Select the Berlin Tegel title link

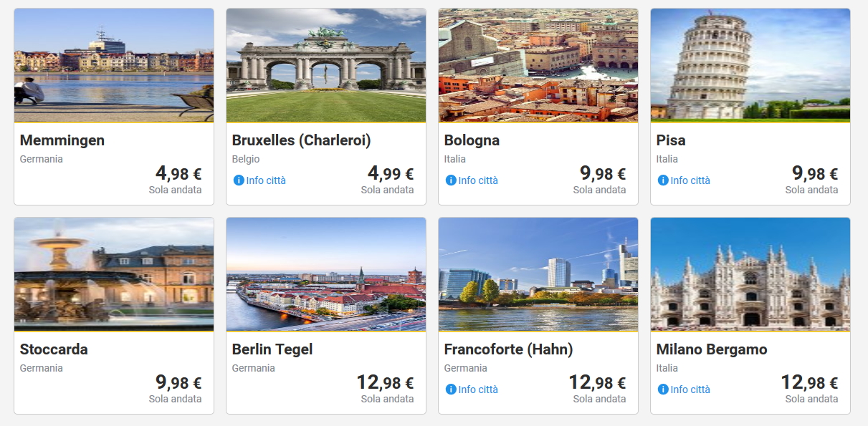(x=272, y=349)
